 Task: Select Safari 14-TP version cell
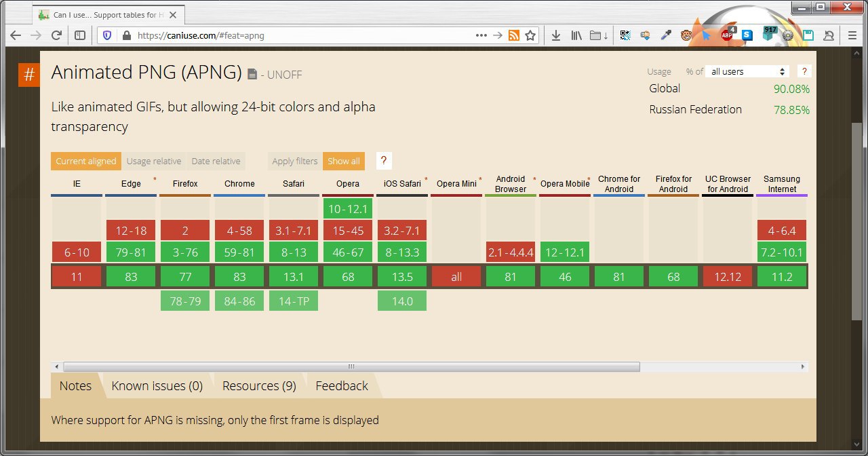[x=294, y=301]
